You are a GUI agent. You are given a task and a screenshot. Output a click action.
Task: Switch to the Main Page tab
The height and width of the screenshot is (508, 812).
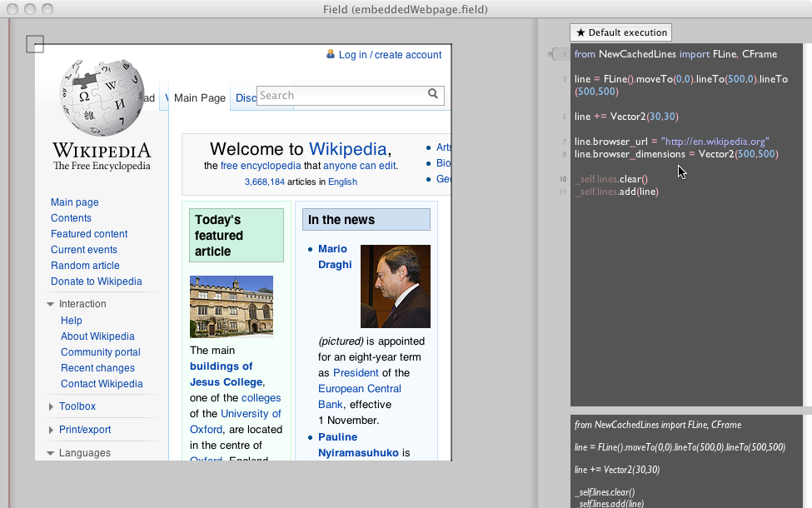(x=199, y=98)
